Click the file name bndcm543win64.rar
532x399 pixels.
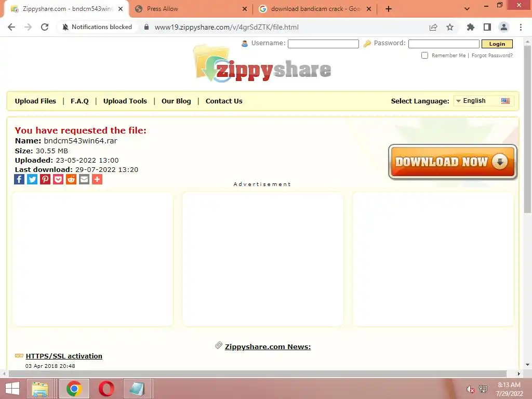coord(81,141)
